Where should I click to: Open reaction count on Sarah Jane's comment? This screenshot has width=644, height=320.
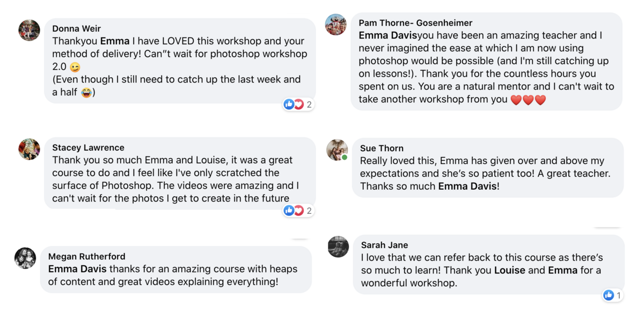point(618,295)
